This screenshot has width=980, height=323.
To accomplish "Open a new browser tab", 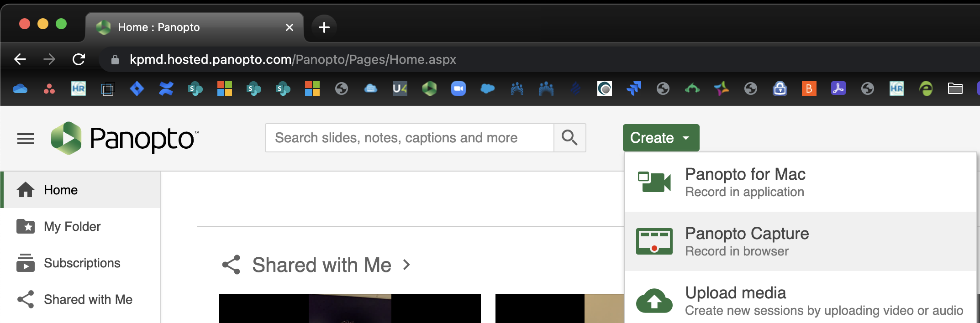I will 324,27.
